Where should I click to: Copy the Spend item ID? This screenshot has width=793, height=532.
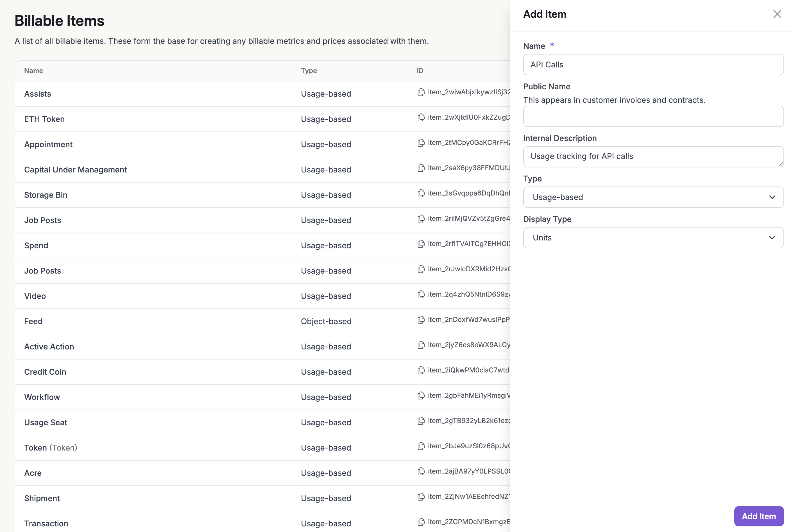[x=421, y=244]
